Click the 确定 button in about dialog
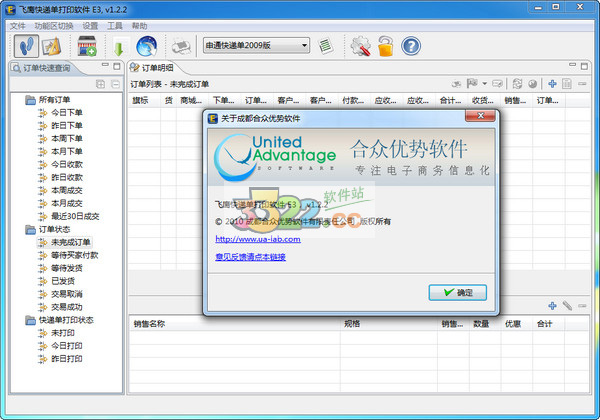The image size is (600, 420). click(x=458, y=293)
